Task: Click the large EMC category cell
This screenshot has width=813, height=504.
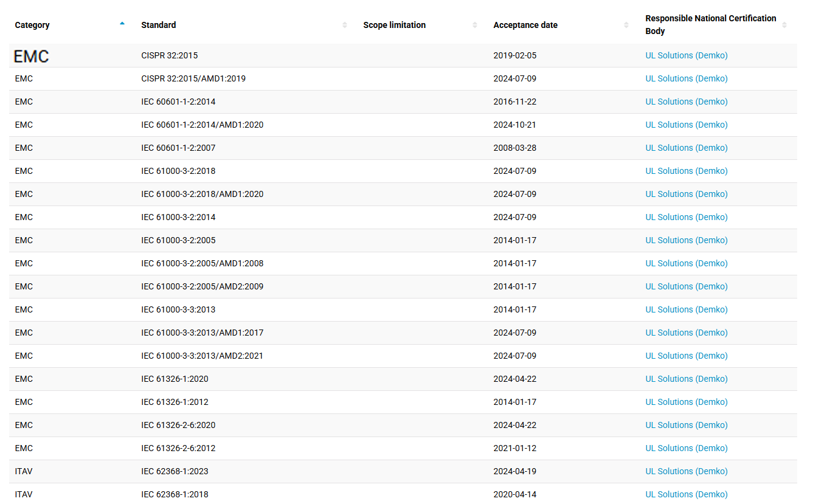Action: pos(32,56)
